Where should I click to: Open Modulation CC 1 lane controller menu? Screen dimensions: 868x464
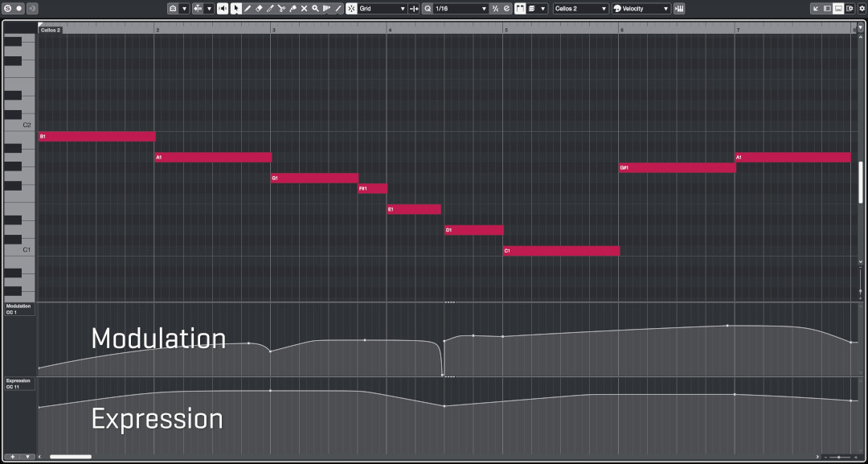[19, 309]
